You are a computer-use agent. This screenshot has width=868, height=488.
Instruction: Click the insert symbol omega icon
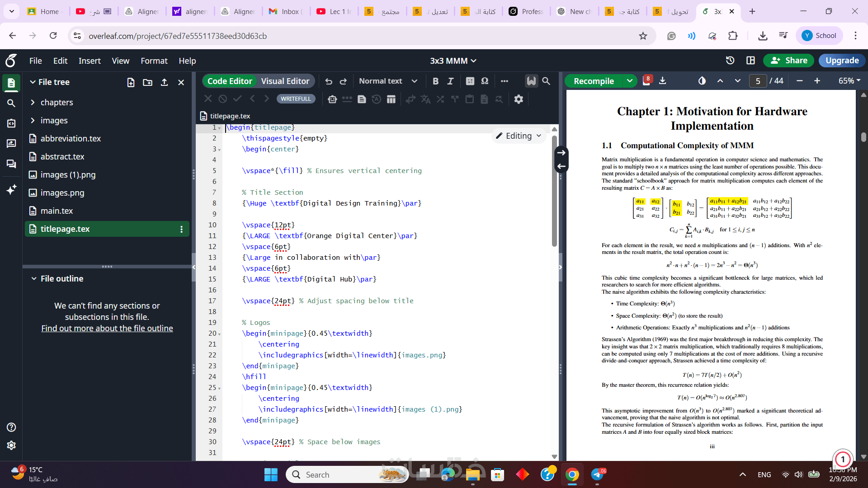click(485, 81)
